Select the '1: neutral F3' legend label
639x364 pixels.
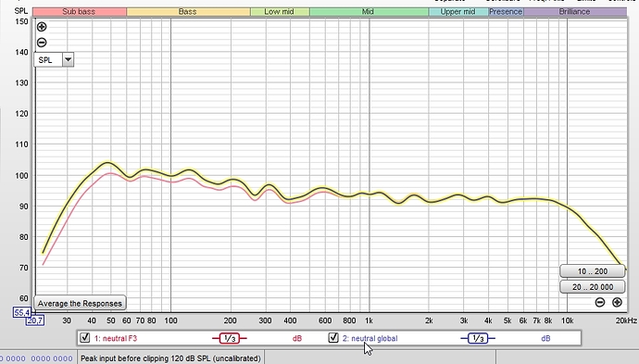(x=116, y=338)
